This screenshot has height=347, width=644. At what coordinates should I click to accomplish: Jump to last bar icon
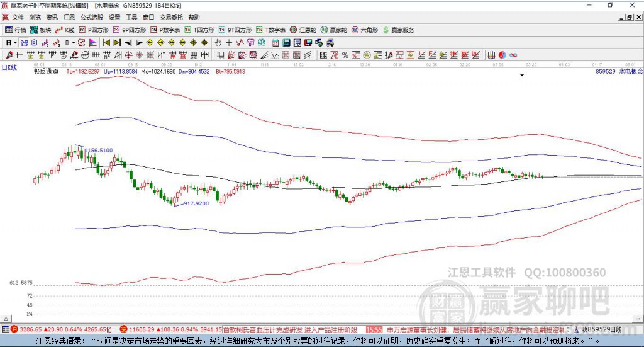pyautogui.click(x=117, y=43)
